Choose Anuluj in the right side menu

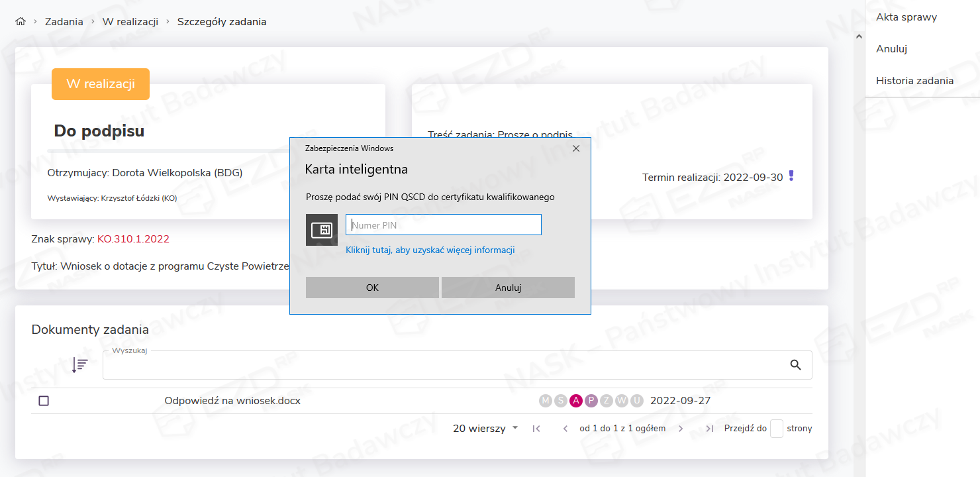891,49
